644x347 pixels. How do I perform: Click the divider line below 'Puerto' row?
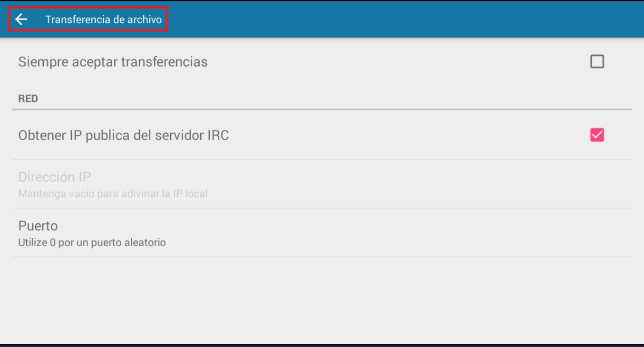coord(322,257)
